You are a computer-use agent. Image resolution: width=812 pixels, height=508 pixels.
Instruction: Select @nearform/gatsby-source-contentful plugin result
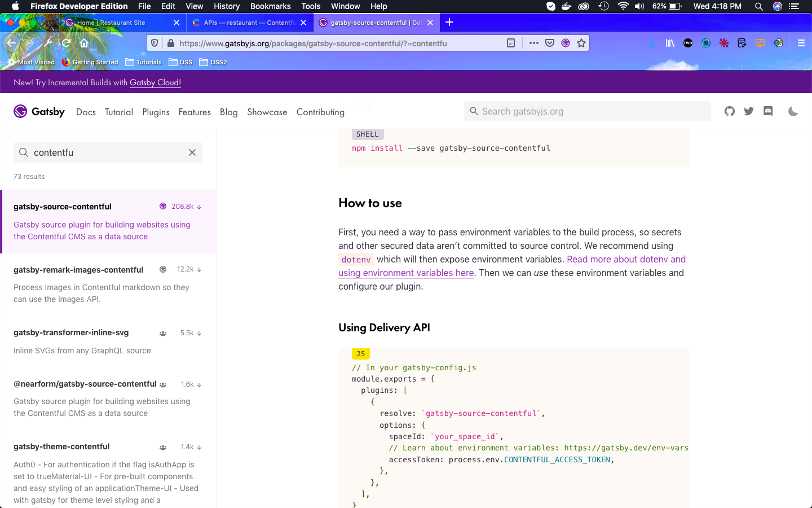(x=108, y=398)
